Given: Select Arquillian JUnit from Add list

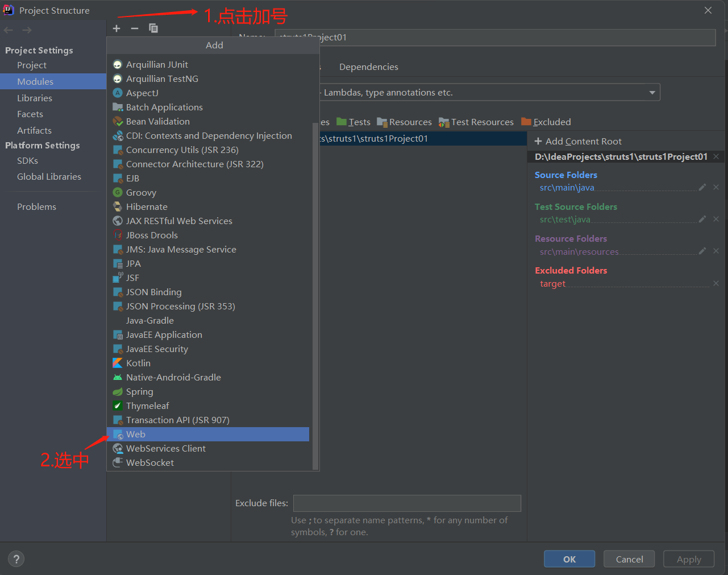Looking at the screenshot, I should pos(208,65).
